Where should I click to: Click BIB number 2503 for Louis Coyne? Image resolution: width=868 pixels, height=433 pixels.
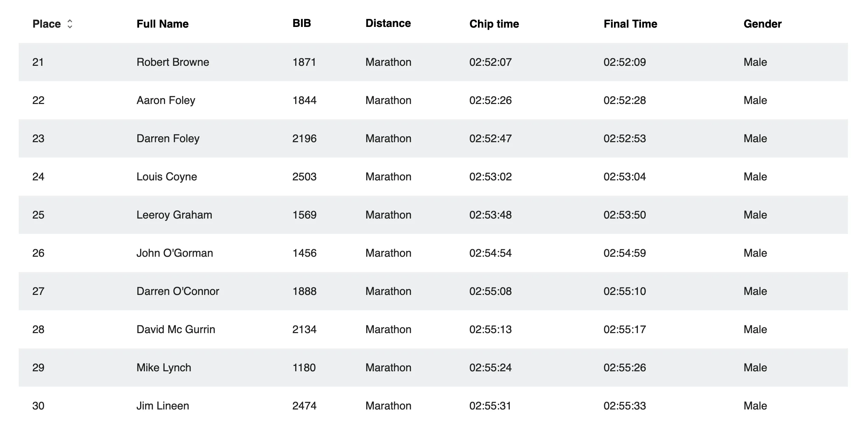point(304,177)
